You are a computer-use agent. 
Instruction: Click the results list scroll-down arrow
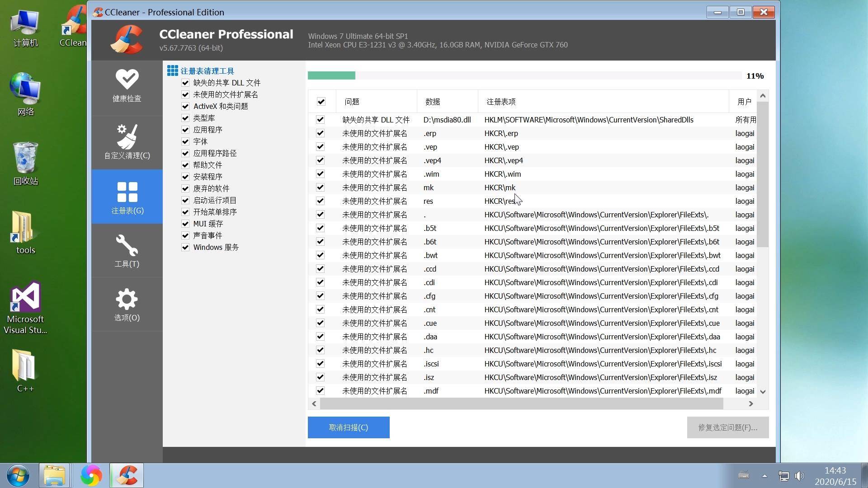(763, 392)
